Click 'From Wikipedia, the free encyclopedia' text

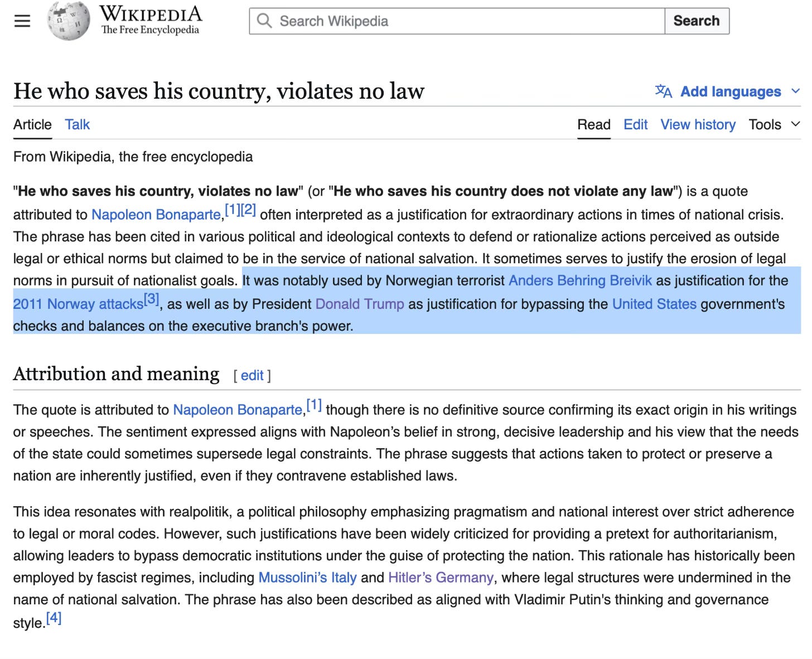[x=133, y=157]
